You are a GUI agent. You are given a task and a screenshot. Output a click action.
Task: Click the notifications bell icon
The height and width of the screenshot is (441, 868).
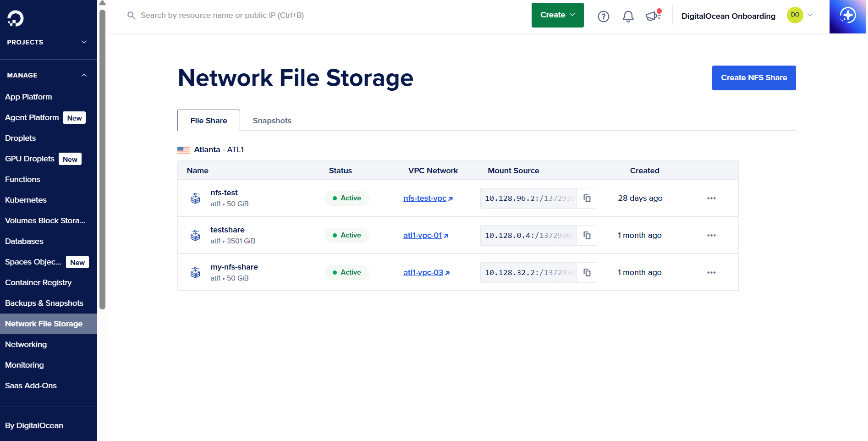point(628,16)
